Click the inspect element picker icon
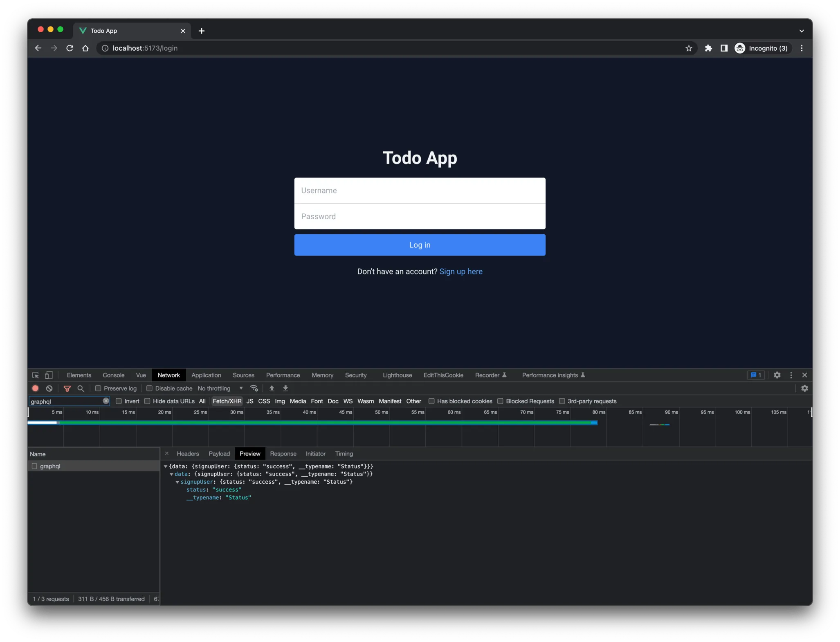The height and width of the screenshot is (642, 840). (x=36, y=375)
